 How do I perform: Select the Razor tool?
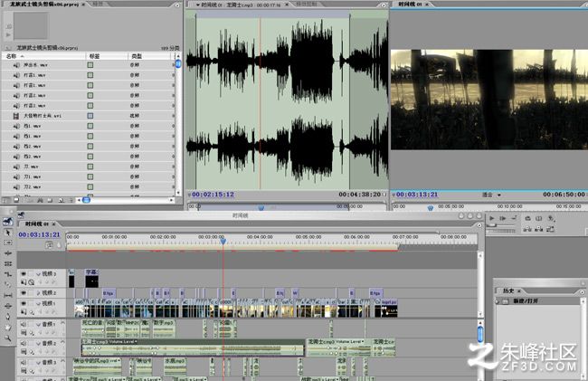tap(8, 285)
